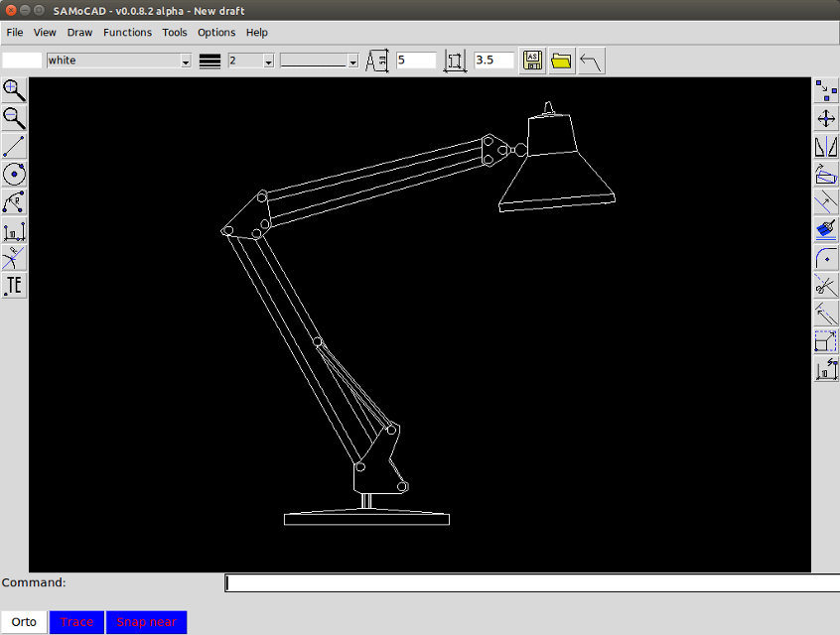Expand the line width dropdown showing 2

251,61
